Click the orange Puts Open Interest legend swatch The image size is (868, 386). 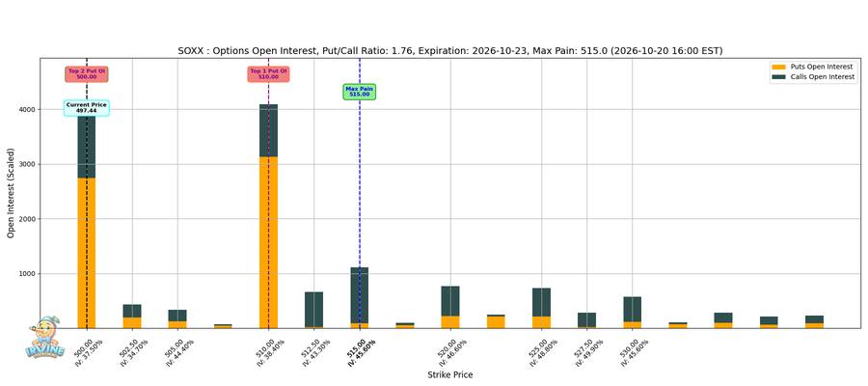tap(779, 67)
